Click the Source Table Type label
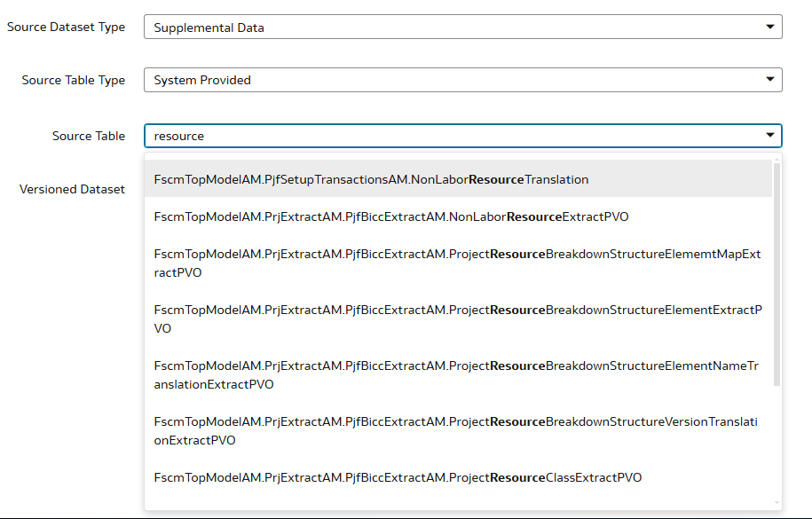The height and width of the screenshot is (519, 812). pyautogui.click(x=74, y=80)
